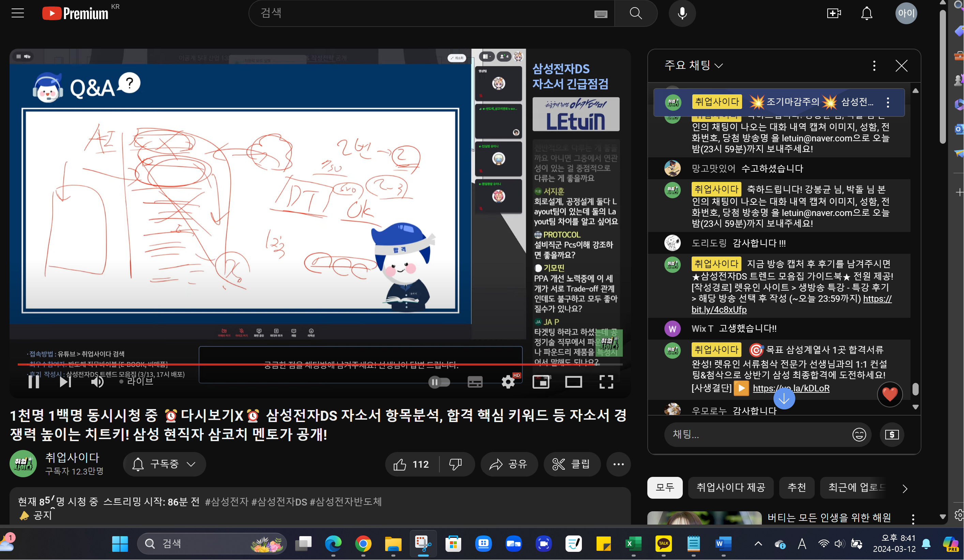Click the Create video icon

click(x=833, y=13)
